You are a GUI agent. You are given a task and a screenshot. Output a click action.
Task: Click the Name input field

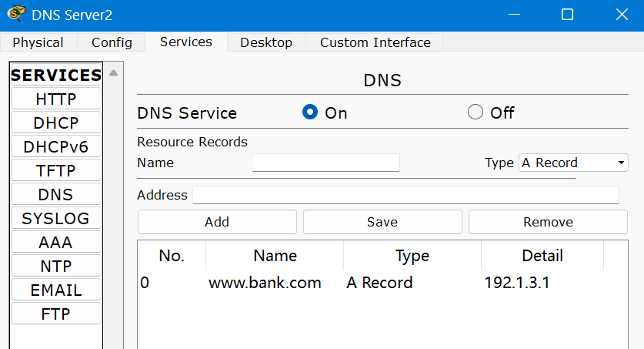pyautogui.click(x=325, y=163)
